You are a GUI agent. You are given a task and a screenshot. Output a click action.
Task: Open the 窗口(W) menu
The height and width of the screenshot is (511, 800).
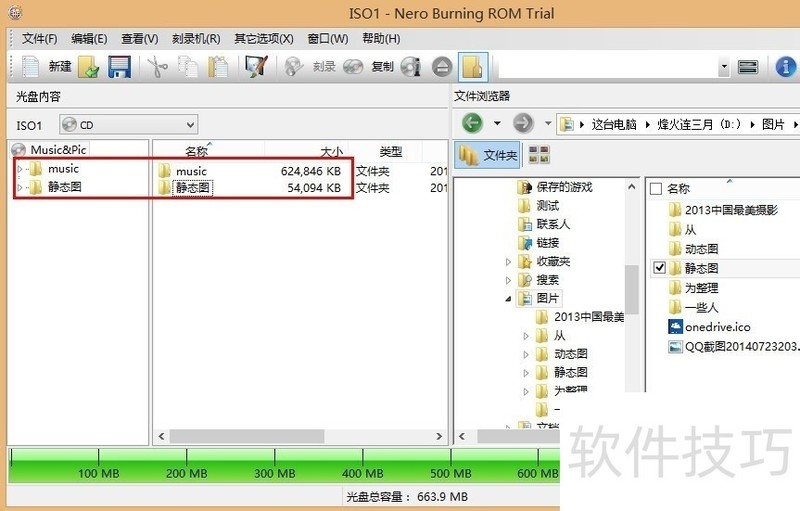pos(328,39)
